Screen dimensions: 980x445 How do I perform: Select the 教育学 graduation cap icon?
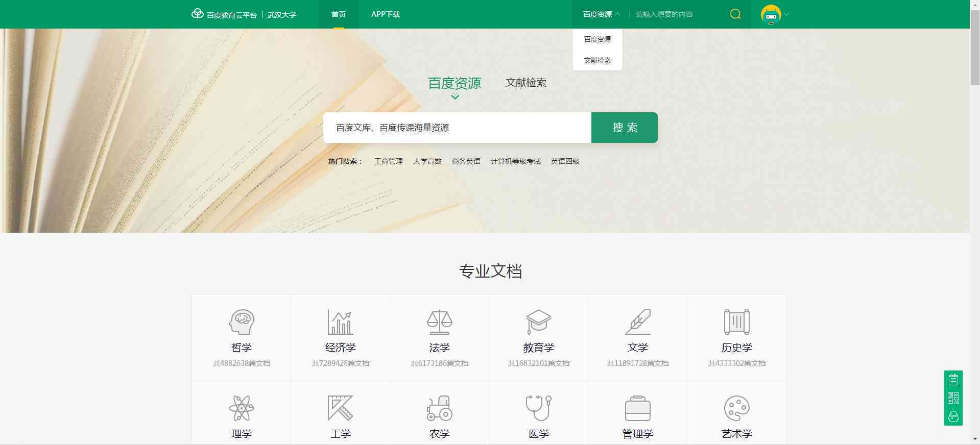(538, 322)
